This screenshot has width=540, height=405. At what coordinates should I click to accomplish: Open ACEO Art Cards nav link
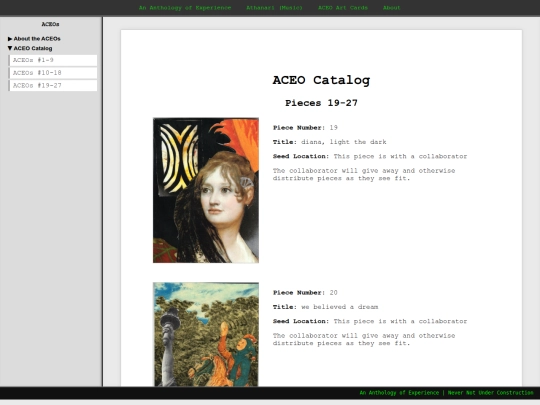pyautogui.click(x=343, y=8)
